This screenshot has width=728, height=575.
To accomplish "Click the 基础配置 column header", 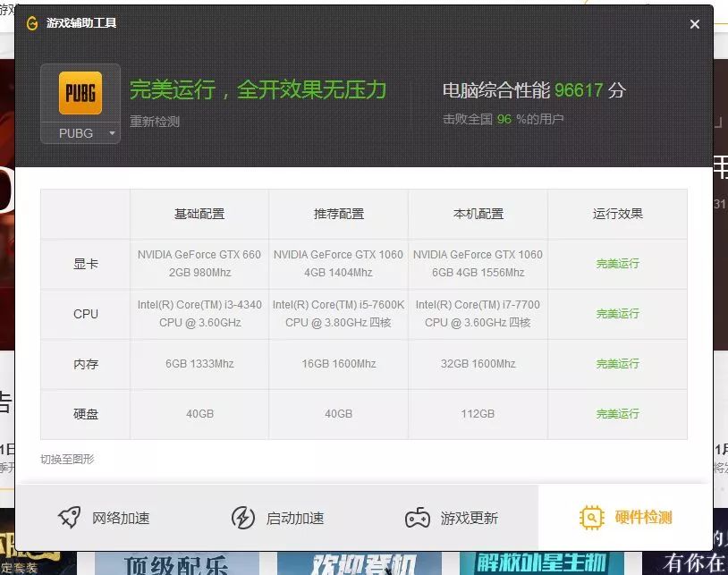I will point(199,214).
